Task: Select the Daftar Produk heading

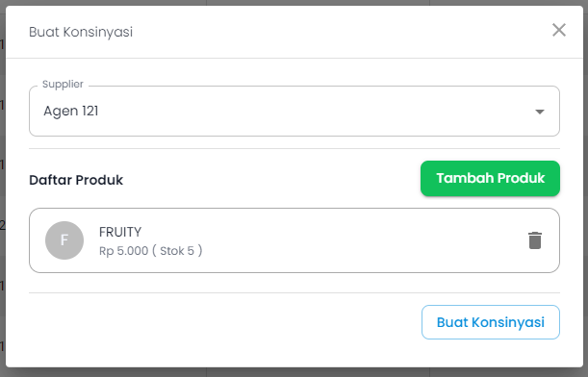Action: [76, 180]
